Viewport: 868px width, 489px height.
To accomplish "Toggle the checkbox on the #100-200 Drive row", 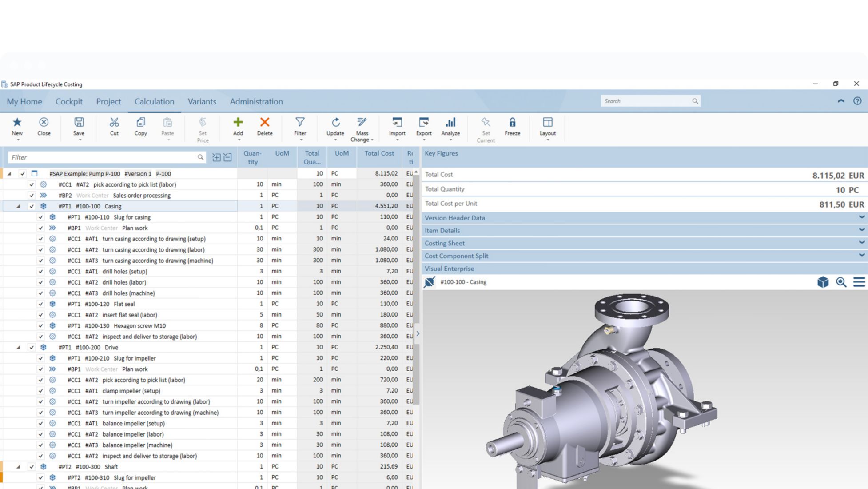I will click(x=31, y=347).
